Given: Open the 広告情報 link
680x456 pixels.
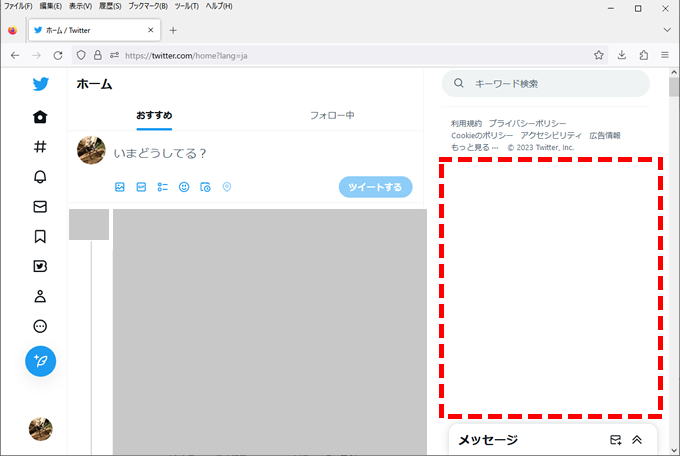Looking at the screenshot, I should (605, 135).
